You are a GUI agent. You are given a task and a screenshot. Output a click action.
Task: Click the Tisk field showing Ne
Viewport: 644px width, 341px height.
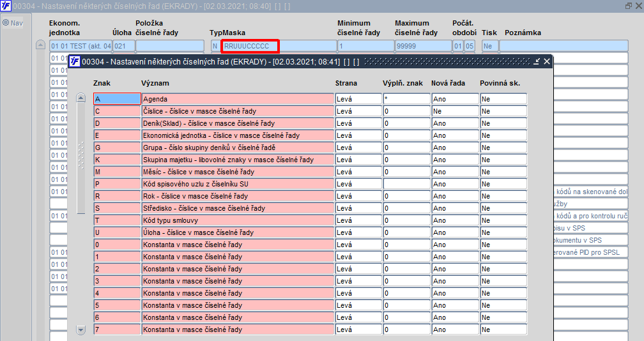490,46
